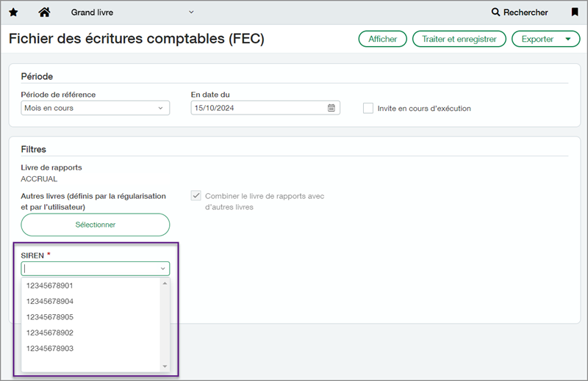
Task: Click the favorites star icon
Action: pos(13,12)
